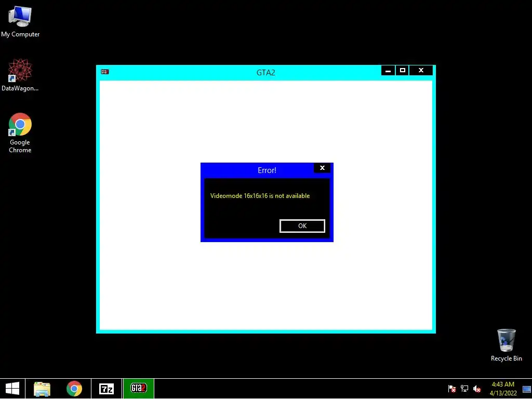Minimize the GTA2 window

[388, 71]
